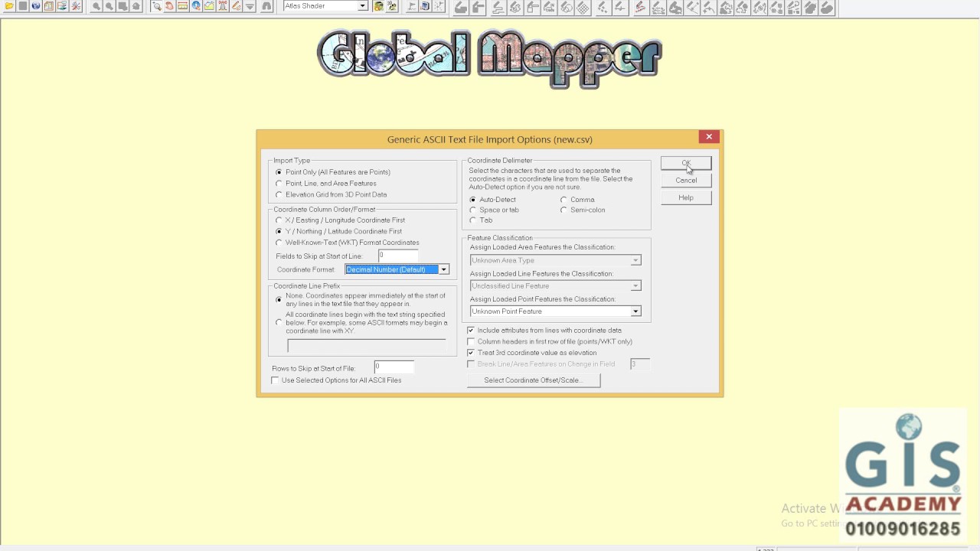Click the map layout page icon
The image size is (980, 551).
pos(49,6)
